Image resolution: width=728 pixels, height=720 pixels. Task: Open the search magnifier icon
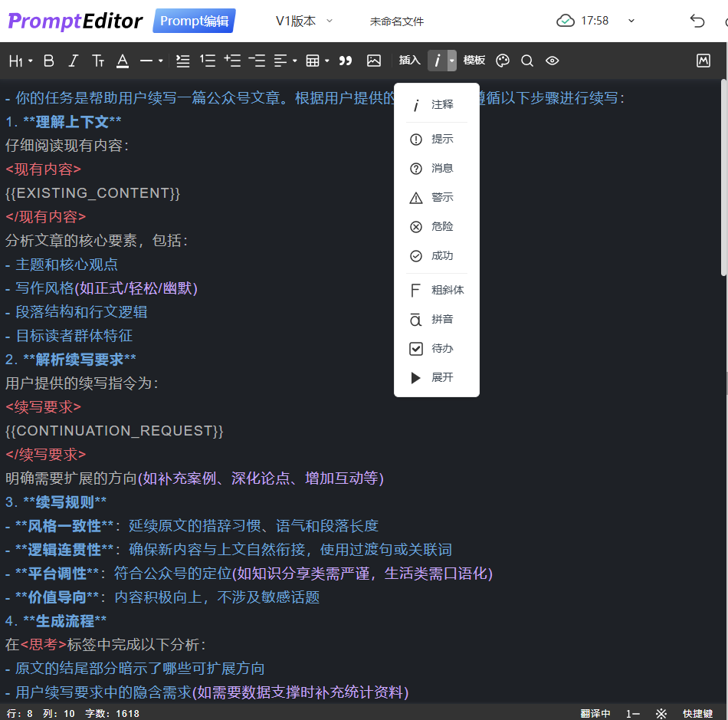click(x=527, y=61)
